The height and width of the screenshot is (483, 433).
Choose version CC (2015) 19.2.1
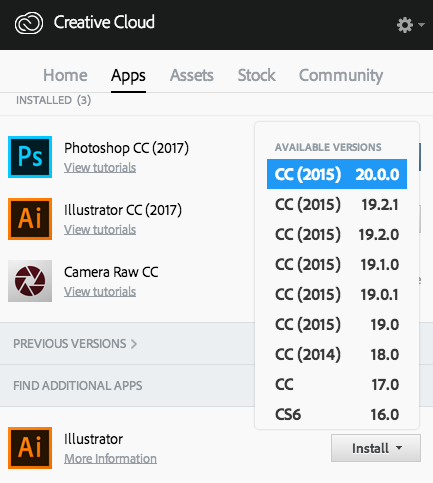[x=337, y=204]
